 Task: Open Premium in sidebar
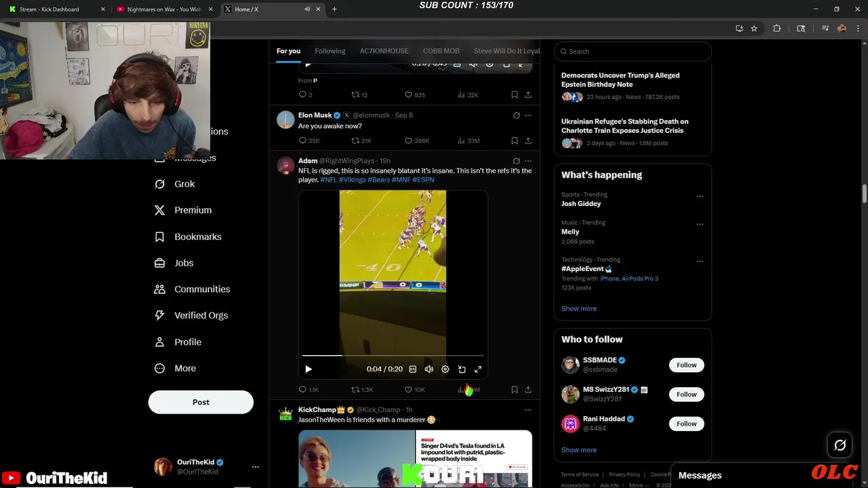pos(183,210)
